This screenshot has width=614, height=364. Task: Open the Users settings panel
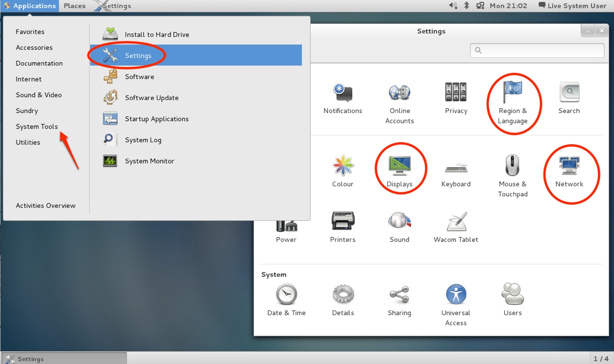pyautogui.click(x=513, y=301)
